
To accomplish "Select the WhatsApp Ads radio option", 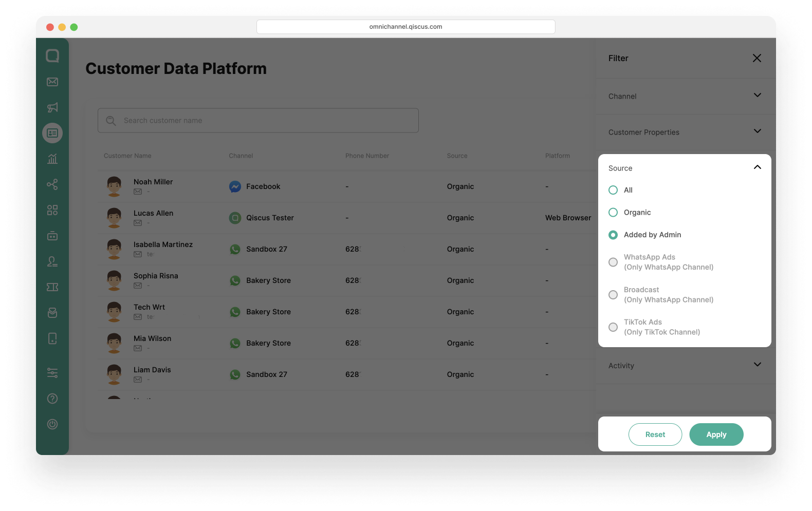I will (613, 262).
